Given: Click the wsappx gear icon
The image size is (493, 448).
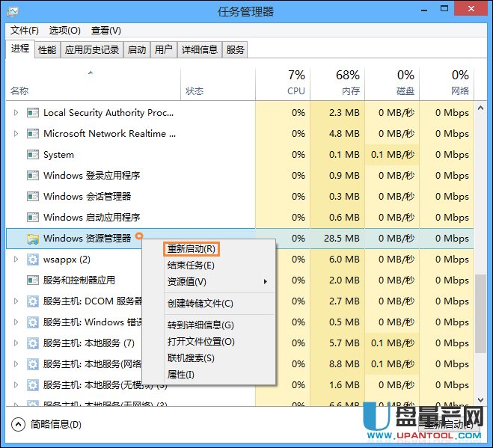Looking at the screenshot, I should 33,260.
